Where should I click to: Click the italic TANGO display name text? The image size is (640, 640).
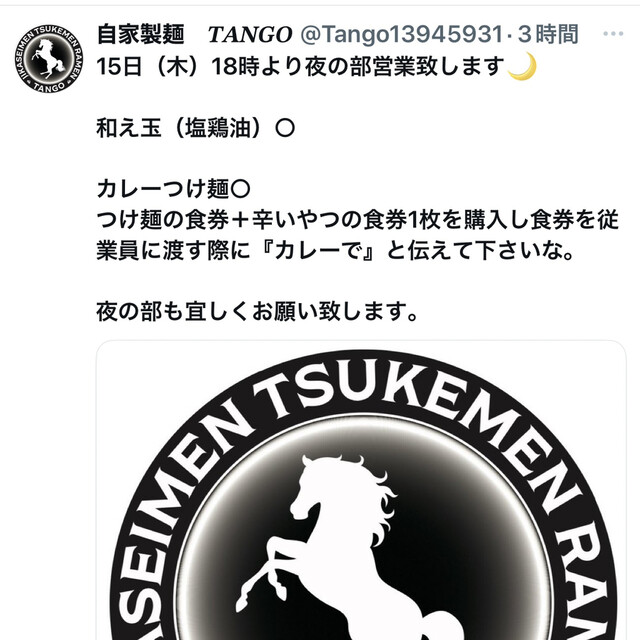point(250,34)
